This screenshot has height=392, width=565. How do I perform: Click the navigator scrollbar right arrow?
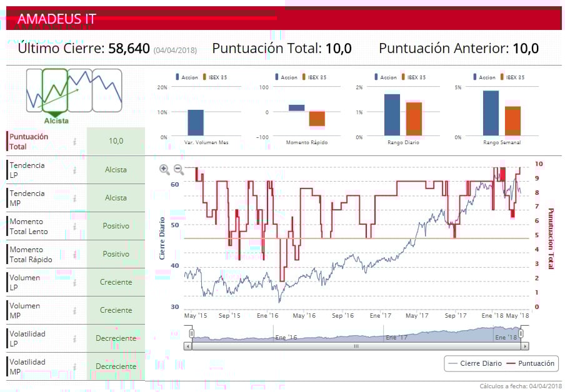(x=525, y=346)
